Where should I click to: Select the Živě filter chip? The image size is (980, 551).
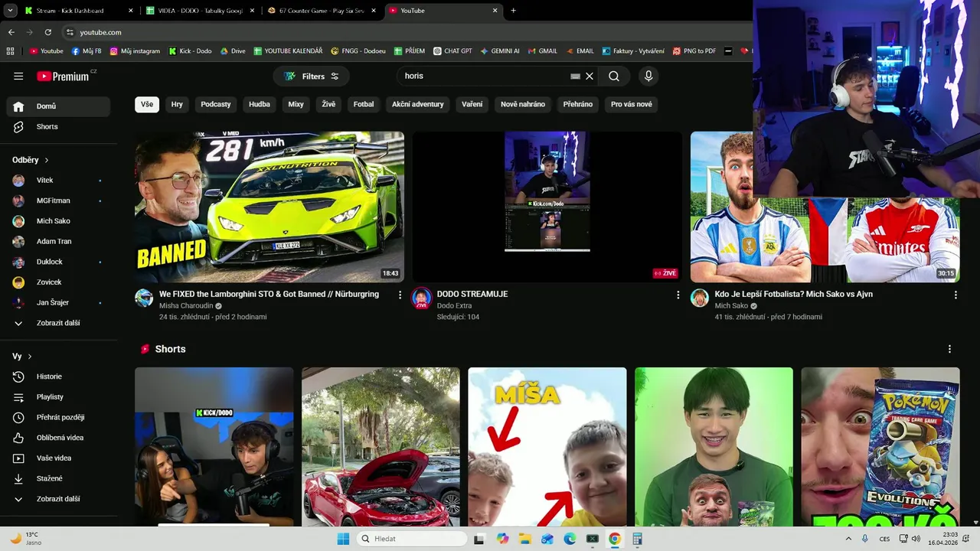[328, 104]
